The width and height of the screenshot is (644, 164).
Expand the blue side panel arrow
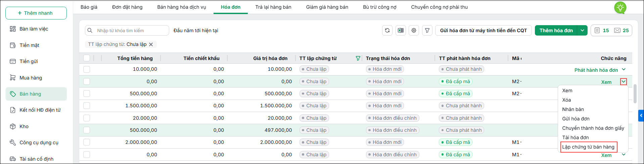click(x=641, y=115)
